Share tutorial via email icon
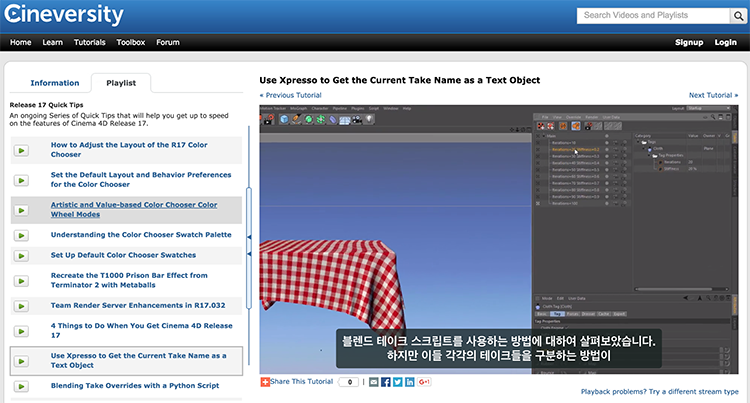The image size is (750, 403). coord(374,382)
